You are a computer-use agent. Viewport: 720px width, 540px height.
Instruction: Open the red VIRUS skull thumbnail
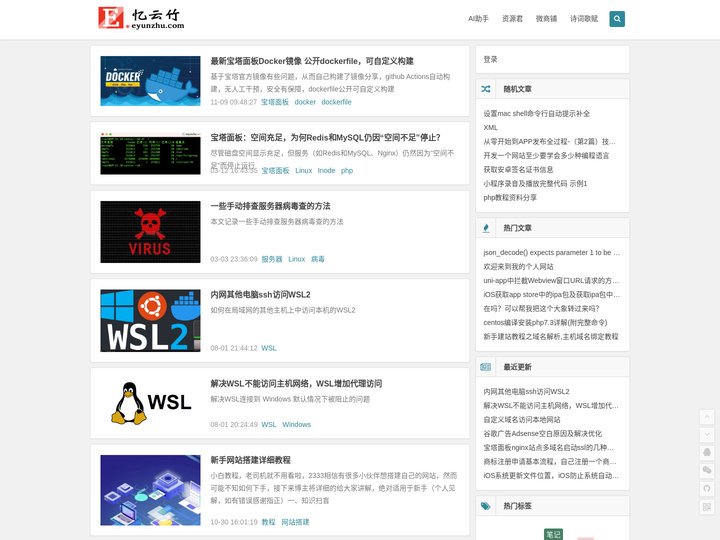pyautogui.click(x=150, y=232)
